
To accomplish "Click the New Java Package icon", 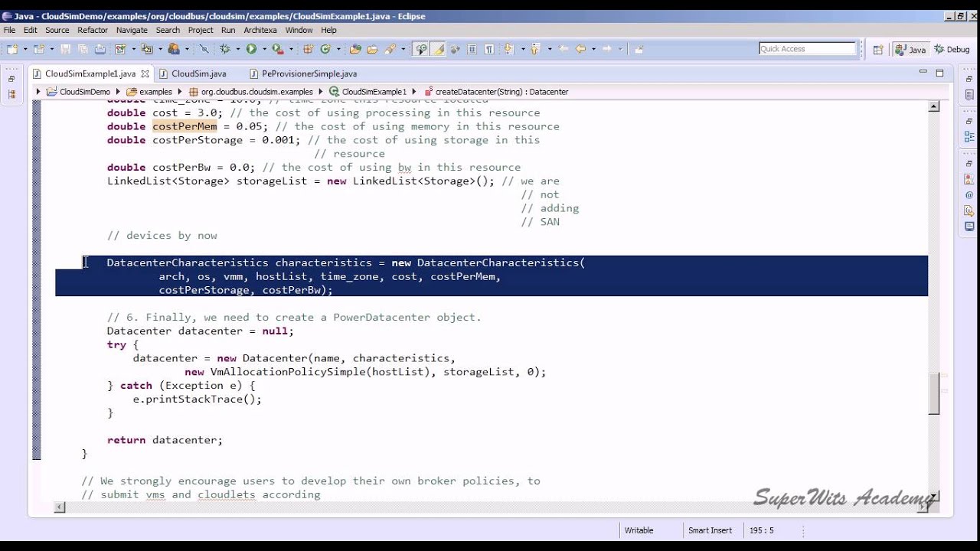I will click(x=308, y=49).
